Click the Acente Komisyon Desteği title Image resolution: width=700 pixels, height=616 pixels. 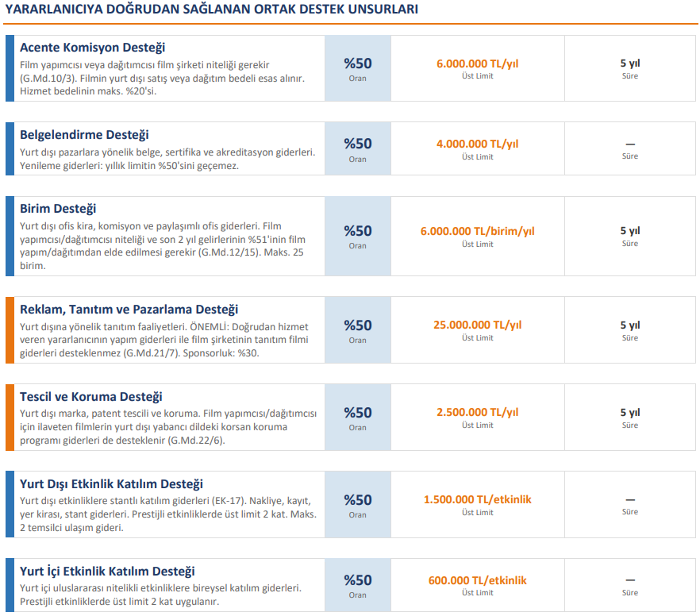[x=92, y=48]
